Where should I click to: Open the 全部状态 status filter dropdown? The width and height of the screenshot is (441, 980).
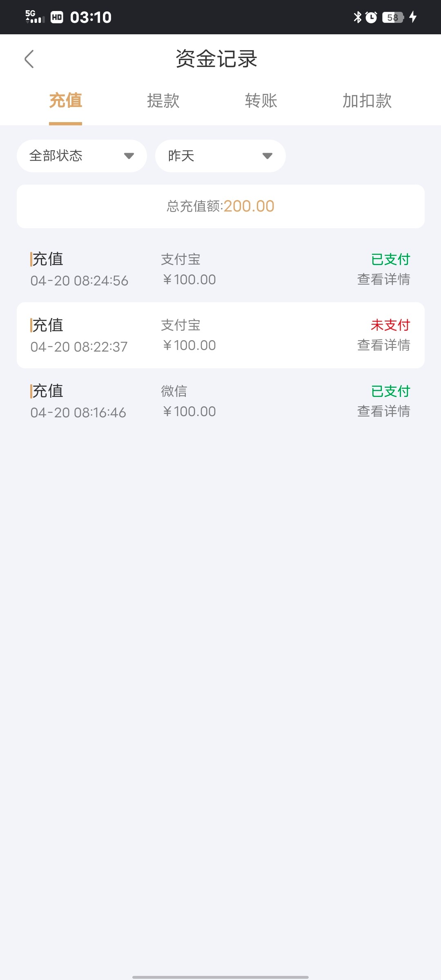pyautogui.click(x=82, y=156)
